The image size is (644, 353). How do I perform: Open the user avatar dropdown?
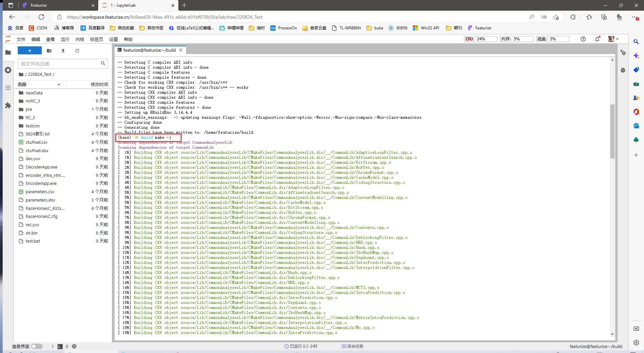tap(613, 39)
